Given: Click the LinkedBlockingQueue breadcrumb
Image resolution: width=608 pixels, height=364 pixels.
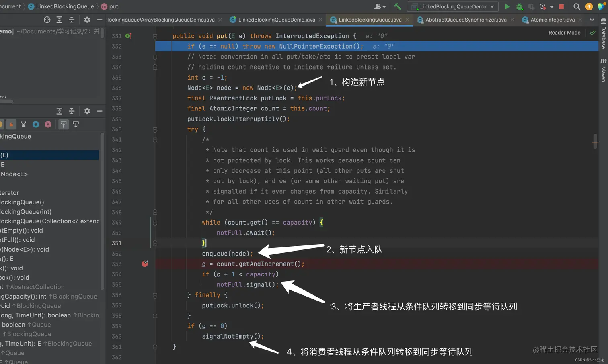Looking at the screenshot, I should tap(61, 6).
